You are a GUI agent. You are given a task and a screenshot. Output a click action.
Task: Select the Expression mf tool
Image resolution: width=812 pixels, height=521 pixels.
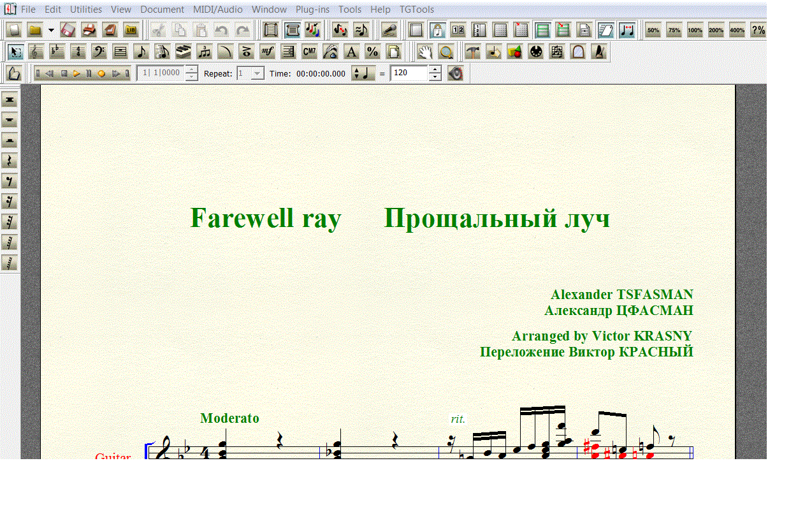[267, 52]
